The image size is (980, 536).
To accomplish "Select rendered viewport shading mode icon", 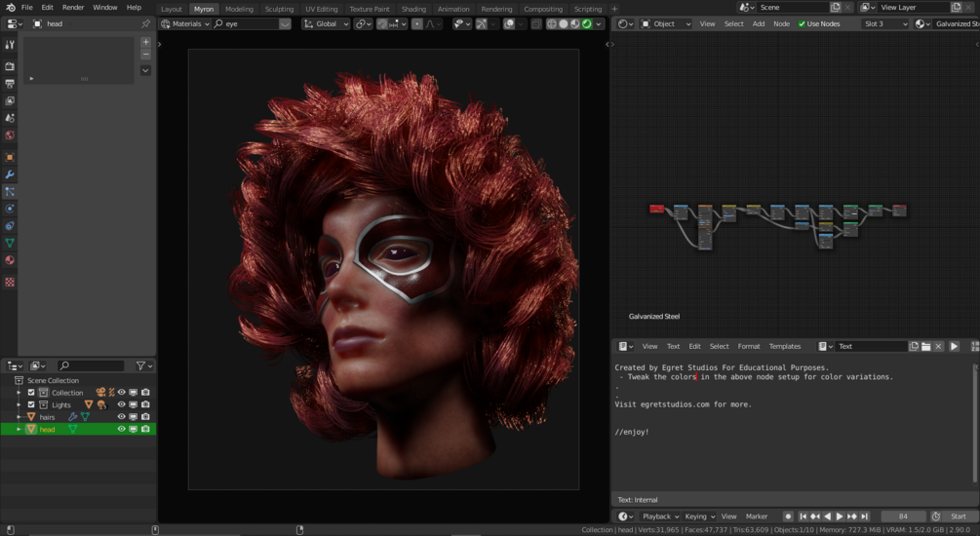I will point(587,23).
